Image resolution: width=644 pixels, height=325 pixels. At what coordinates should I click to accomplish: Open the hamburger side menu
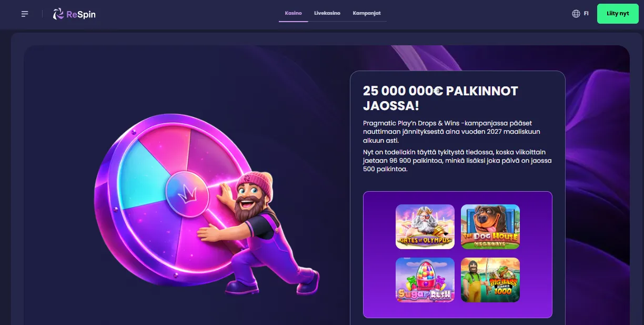coord(25,14)
